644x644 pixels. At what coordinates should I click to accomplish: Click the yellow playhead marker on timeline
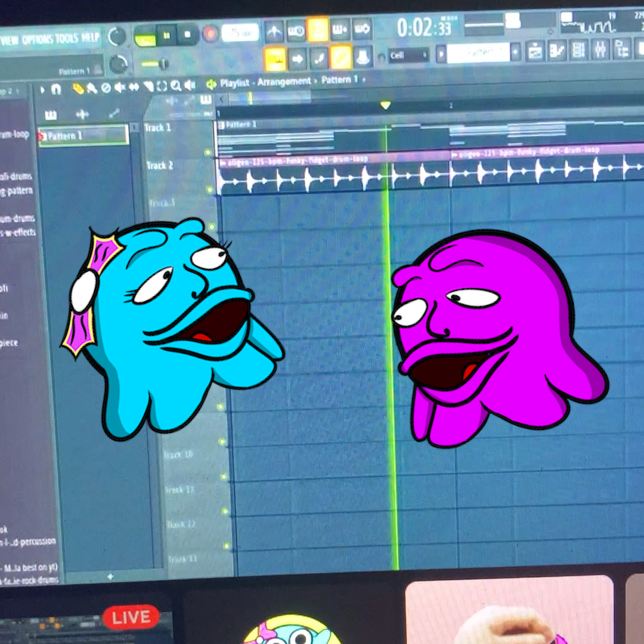pos(385,106)
